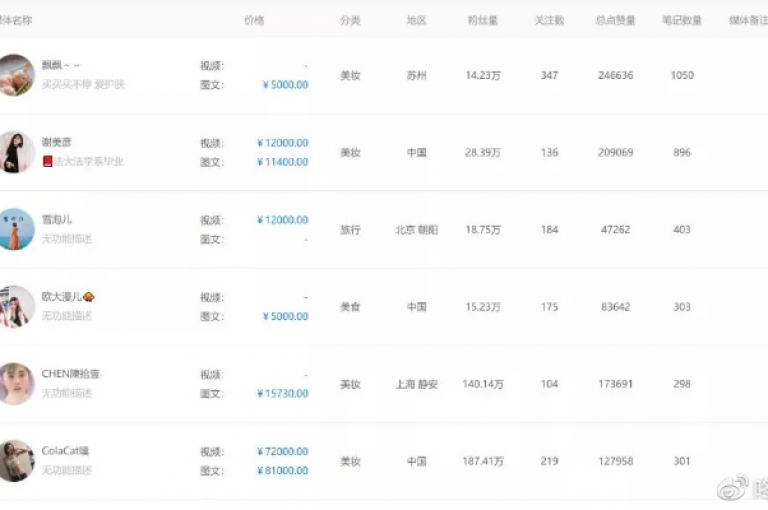Image resolution: width=768 pixels, height=510 pixels.
Task: Select the total likes value 209069
Action: (615, 152)
